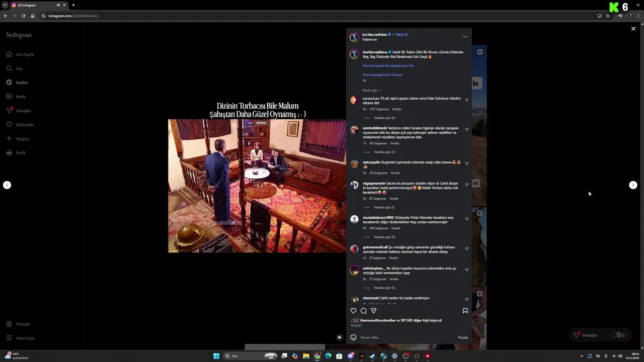
Task: Like nigarjavanshir's comment
Action: (x=467, y=185)
